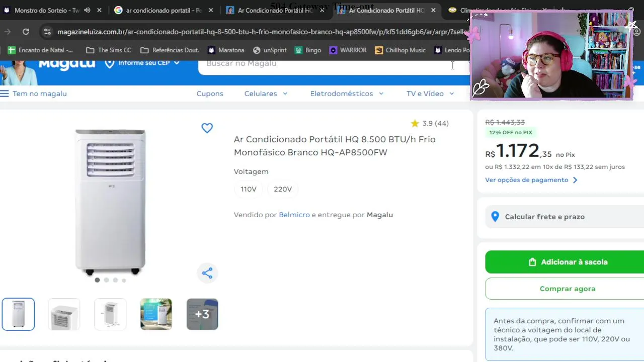Switch to the third tab Ar Condicionado Portátil
The width and height of the screenshot is (644, 362).
275,10
